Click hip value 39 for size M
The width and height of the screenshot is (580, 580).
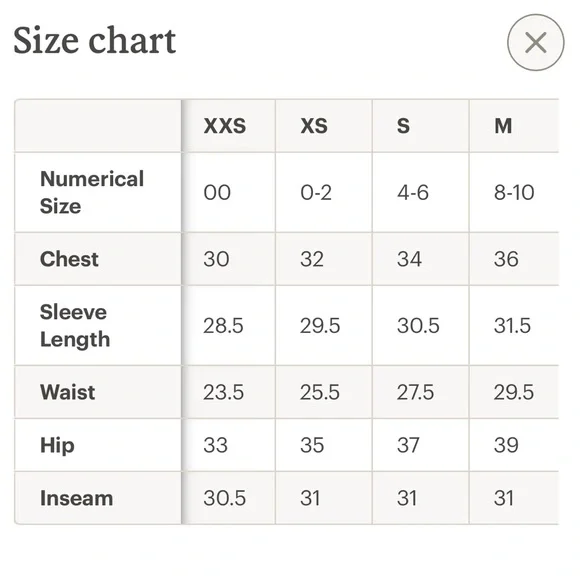coord(506,445)
